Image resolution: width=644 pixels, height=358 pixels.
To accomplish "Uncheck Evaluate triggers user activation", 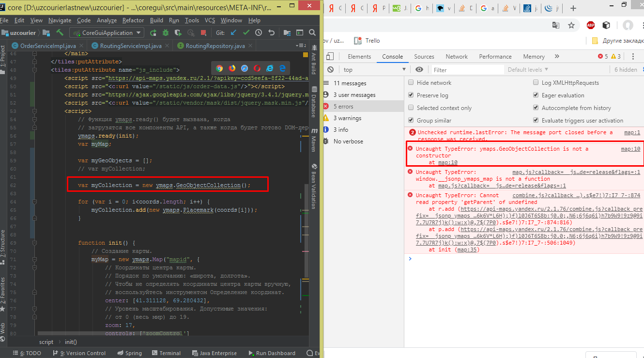I will click(536, 121).
